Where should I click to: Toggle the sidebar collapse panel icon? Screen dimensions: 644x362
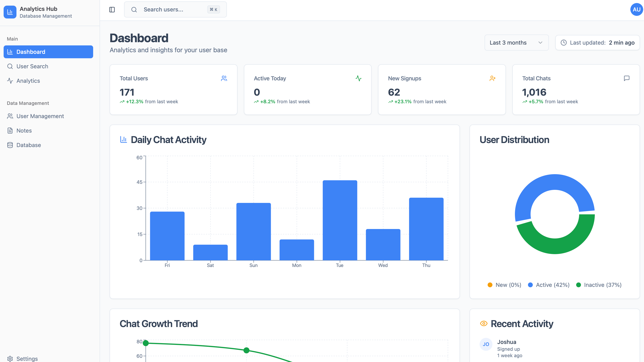tap(112, 9)
